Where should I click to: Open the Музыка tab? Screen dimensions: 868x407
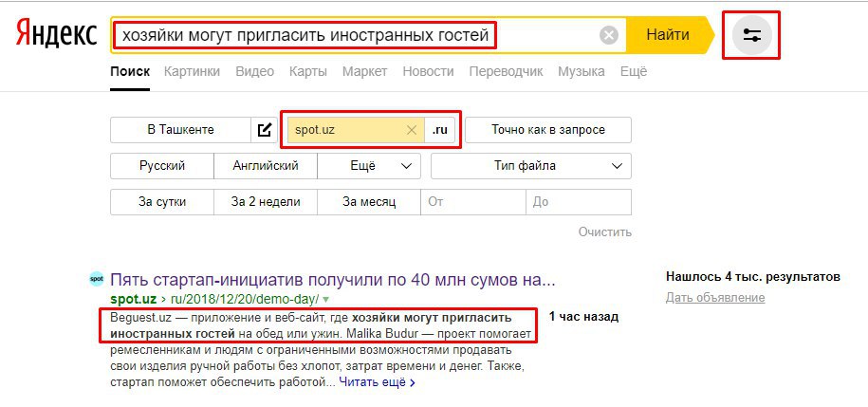pyautogui.click(x=582, y=71)
